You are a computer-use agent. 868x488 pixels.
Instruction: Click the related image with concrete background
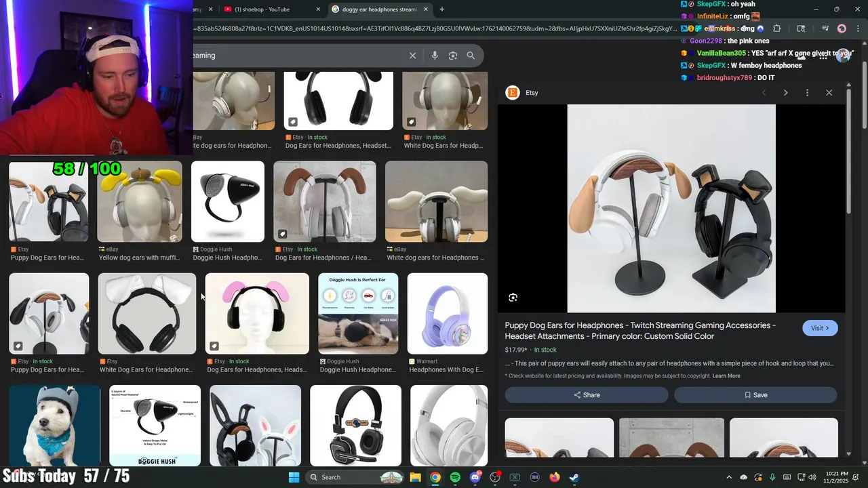click(x=671, y=438)
